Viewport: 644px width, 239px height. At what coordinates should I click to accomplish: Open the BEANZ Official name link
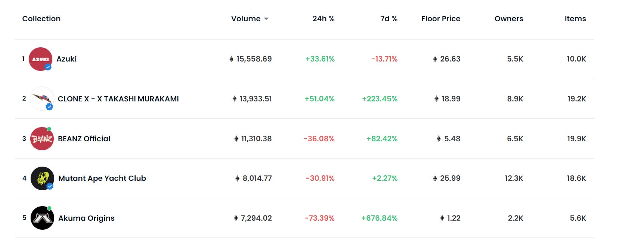point(84,139)
